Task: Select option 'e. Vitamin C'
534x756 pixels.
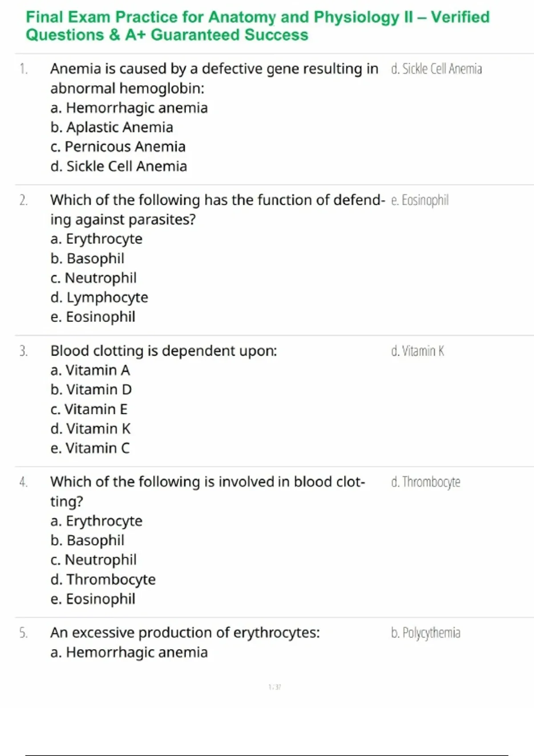Action: [x=90, y=448]
